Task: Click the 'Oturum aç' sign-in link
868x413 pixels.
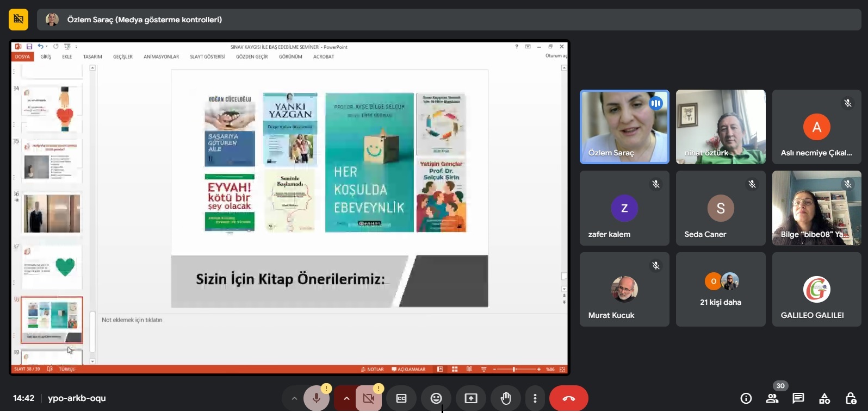Action: click(556, 55)
